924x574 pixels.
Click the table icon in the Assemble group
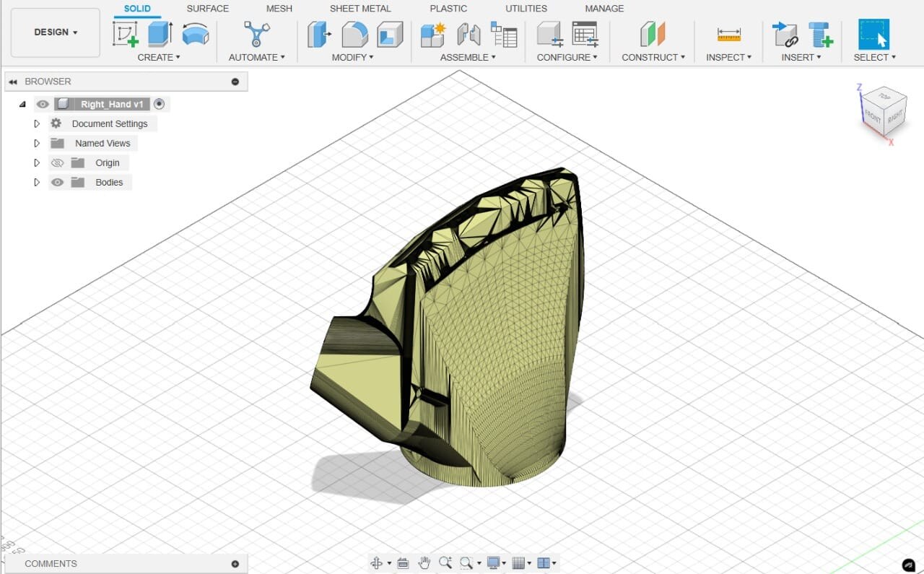pos(504,34)
